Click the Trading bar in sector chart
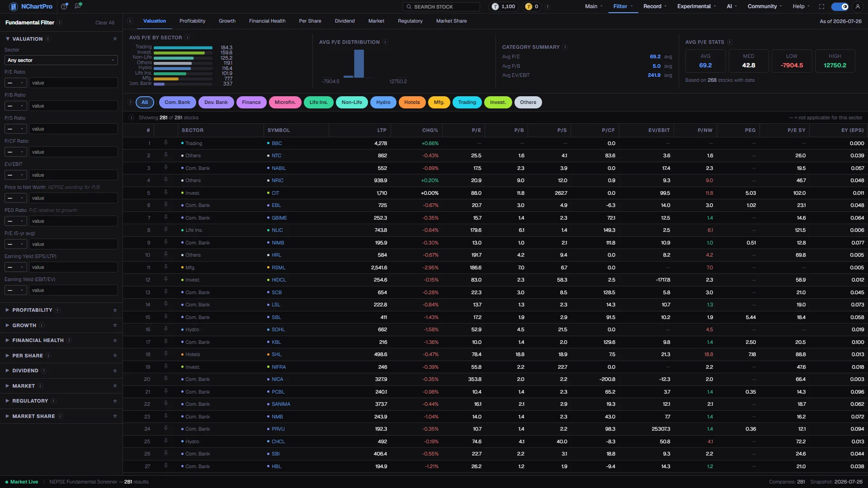 click(x=183, y=47)
